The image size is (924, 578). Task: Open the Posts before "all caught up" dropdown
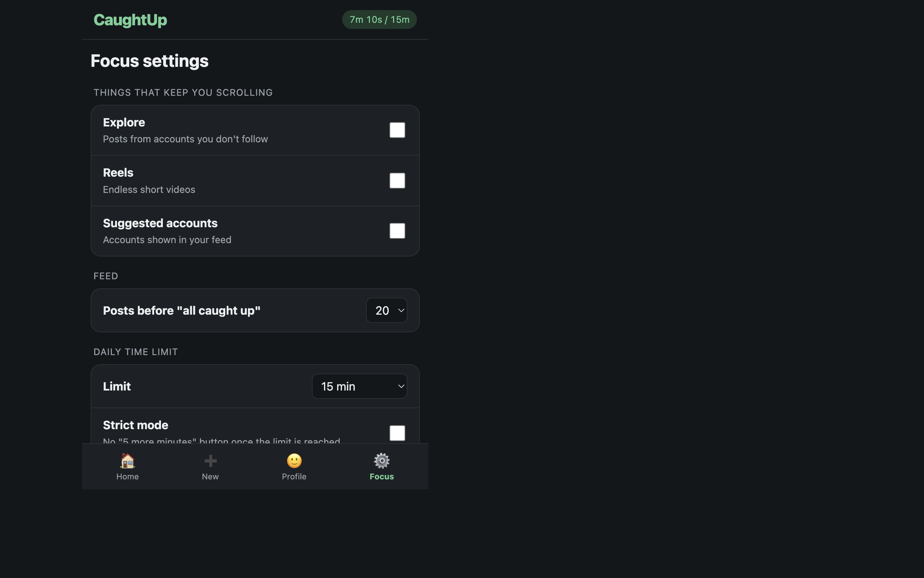click(x=387, y=310)
